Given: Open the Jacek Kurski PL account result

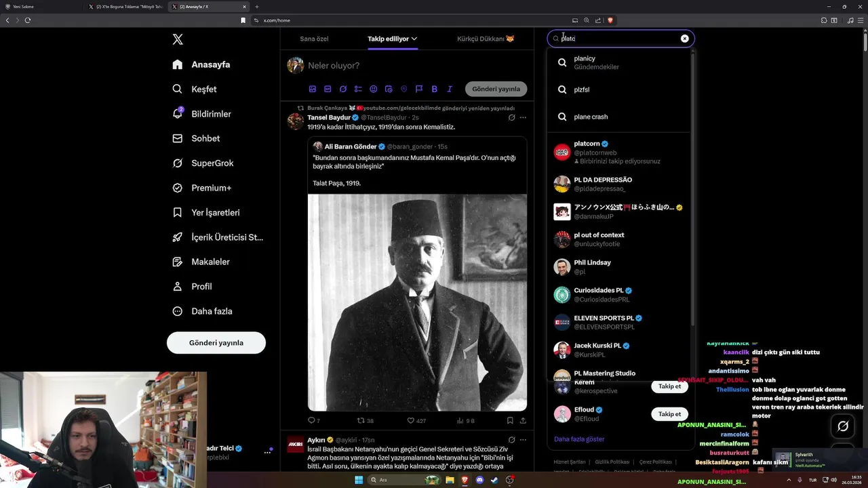Looking at the screenshot, I should click(x=619, y=350).
